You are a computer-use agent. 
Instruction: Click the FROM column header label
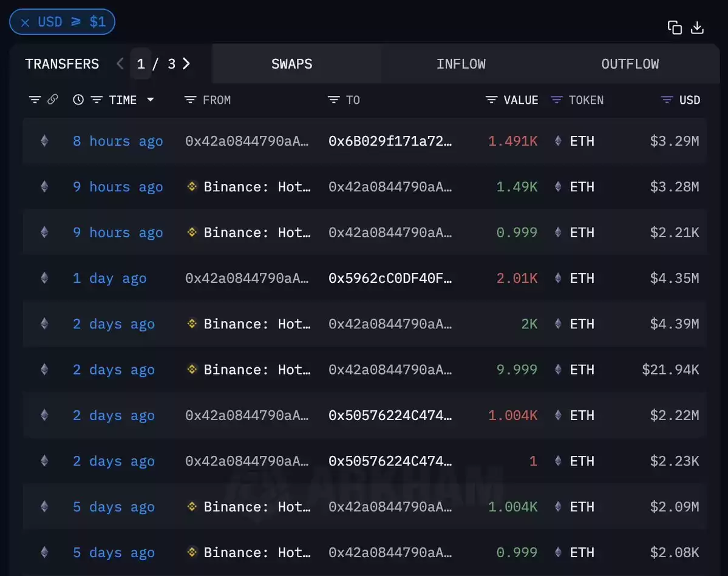tap(216, 100)
